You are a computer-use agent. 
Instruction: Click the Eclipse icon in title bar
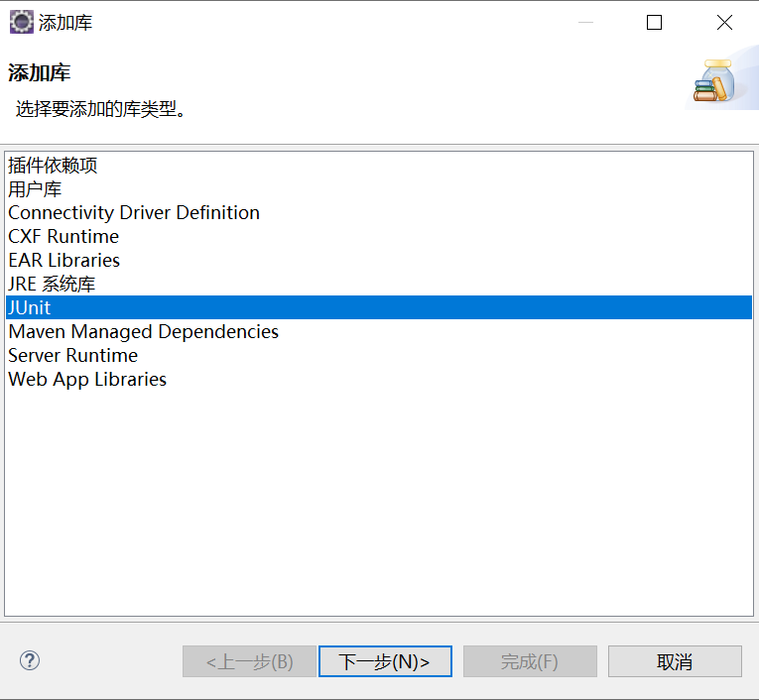(21, 22)
